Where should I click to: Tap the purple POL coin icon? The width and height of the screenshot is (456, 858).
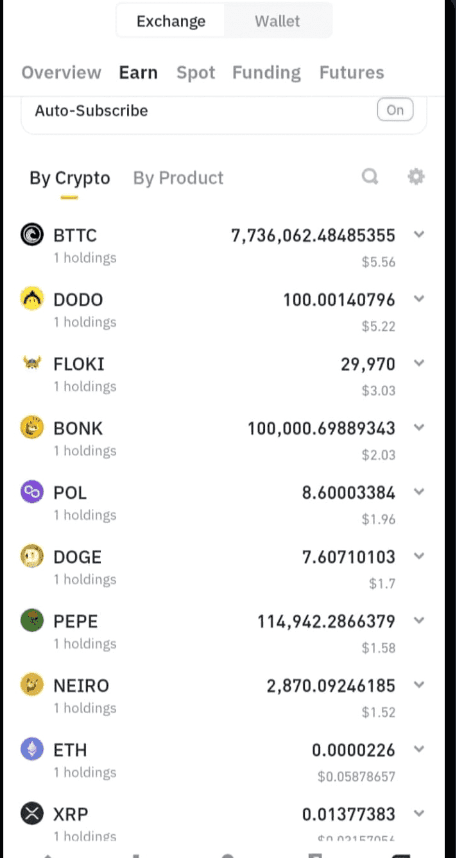click(32, 492)
